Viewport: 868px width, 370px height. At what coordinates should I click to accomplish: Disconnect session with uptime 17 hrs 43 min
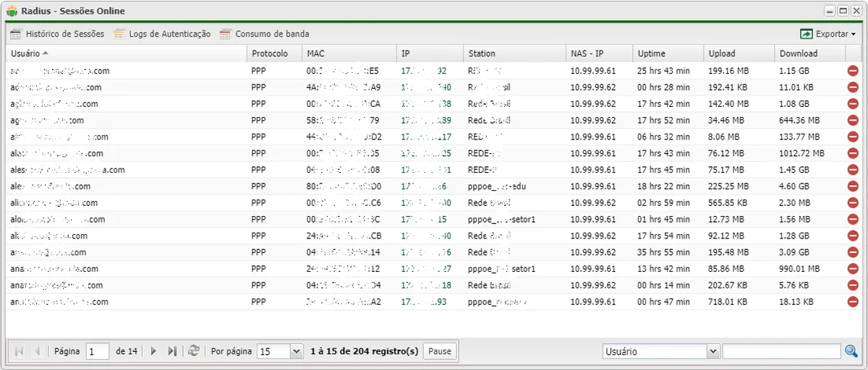pyautogui.click(x=854, y=154)
